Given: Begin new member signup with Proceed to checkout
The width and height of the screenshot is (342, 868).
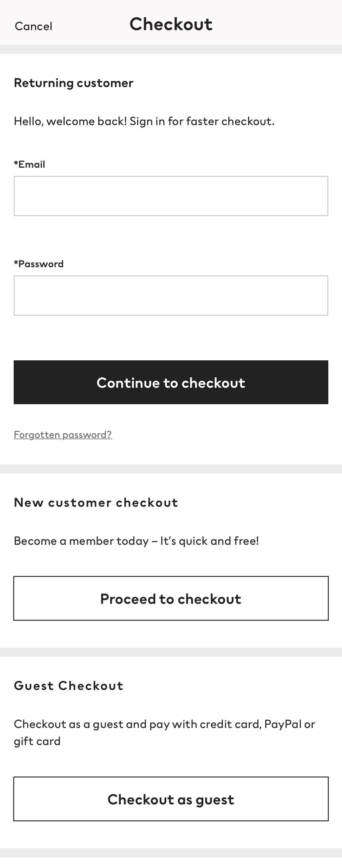Looking at the screenshot, I should point(171,598).
